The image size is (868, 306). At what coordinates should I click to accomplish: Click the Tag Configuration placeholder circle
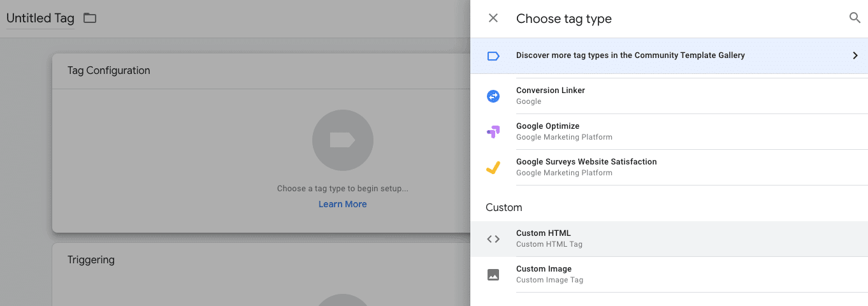pyautogui.click(x=343, y=140)
